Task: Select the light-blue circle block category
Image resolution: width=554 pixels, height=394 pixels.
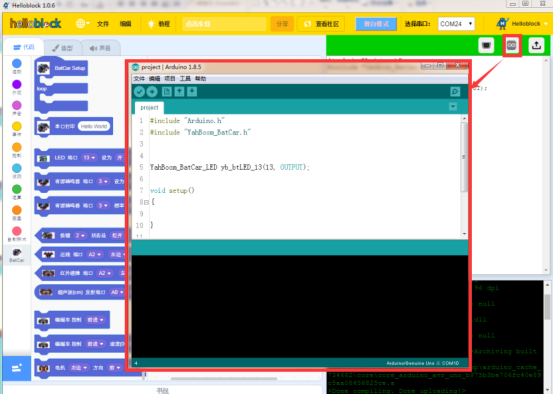Action: tap(17, 168)
